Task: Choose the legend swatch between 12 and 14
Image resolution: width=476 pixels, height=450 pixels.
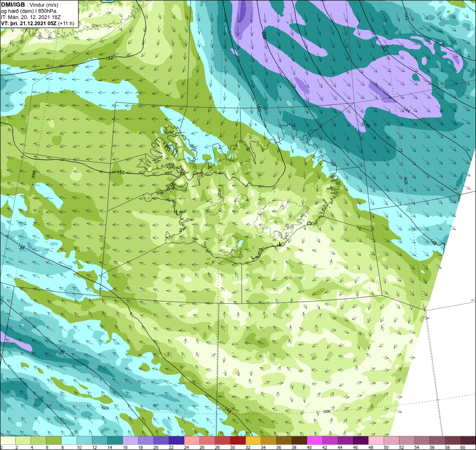Action: tap(100, 440)
